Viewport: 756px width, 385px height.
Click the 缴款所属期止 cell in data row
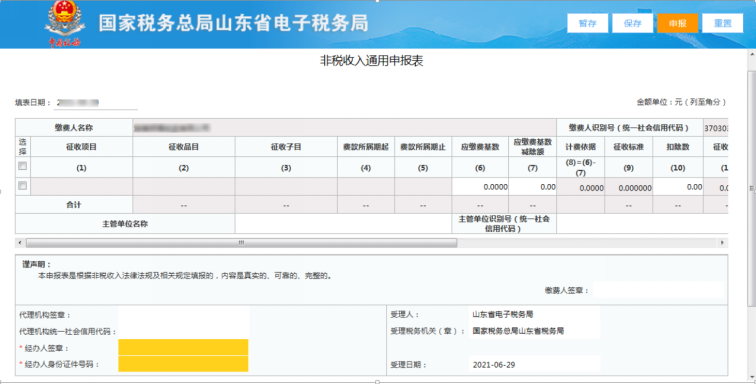click(423, 186)
